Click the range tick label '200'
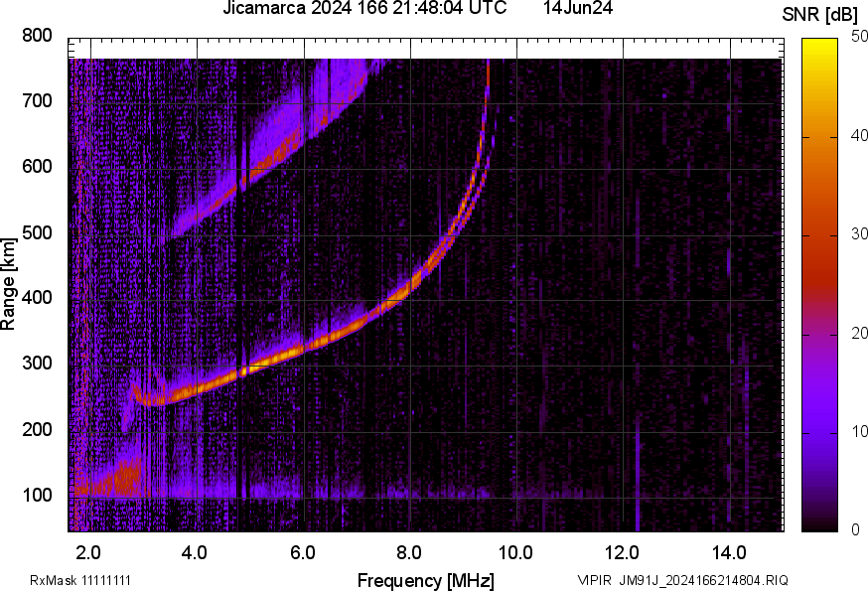This screenshot has height=591, width=868. [37, 429]
